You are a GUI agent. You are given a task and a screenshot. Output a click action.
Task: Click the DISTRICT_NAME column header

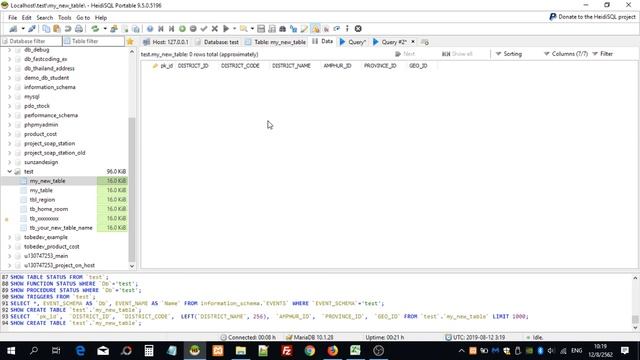click(291, 66)
